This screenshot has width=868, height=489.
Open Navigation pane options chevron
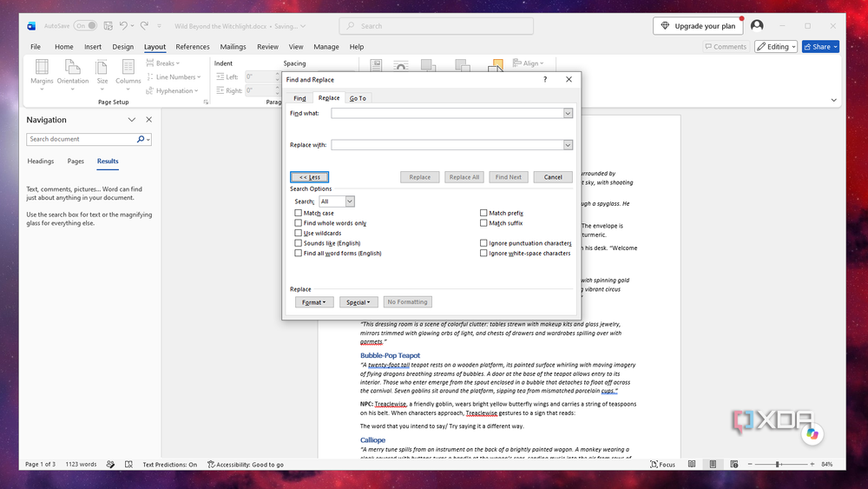pos(132,120)
